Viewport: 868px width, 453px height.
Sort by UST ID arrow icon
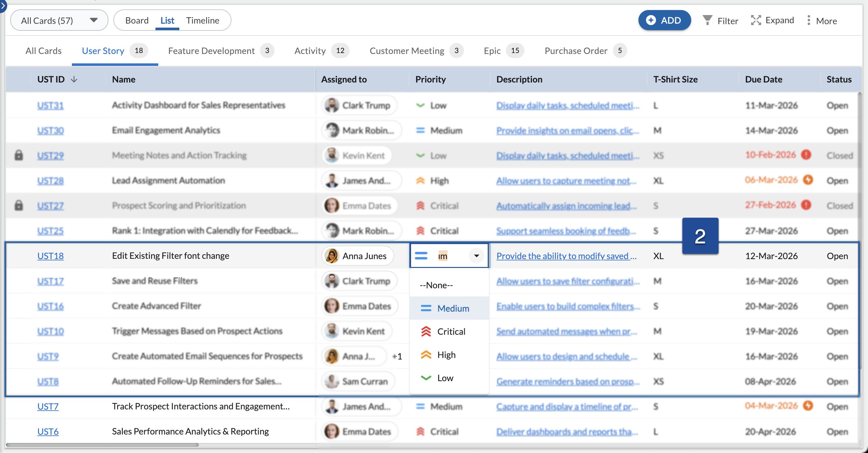(x=74, y=79)
